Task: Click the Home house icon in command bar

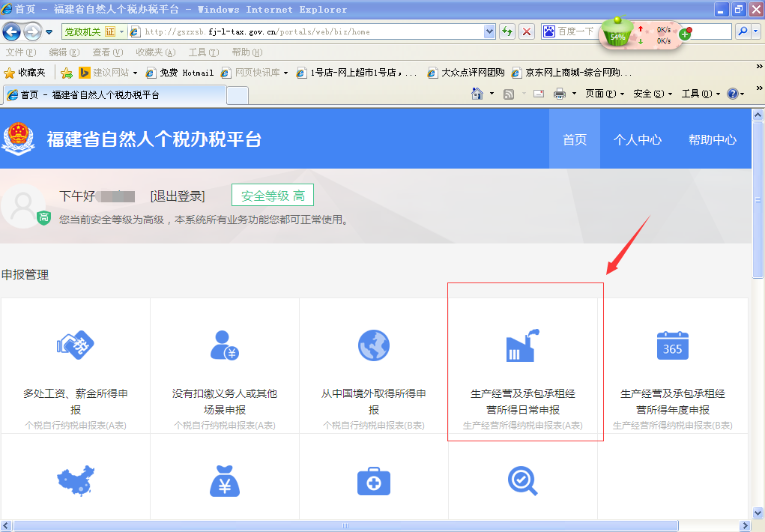Action: [x=477, y=93]
